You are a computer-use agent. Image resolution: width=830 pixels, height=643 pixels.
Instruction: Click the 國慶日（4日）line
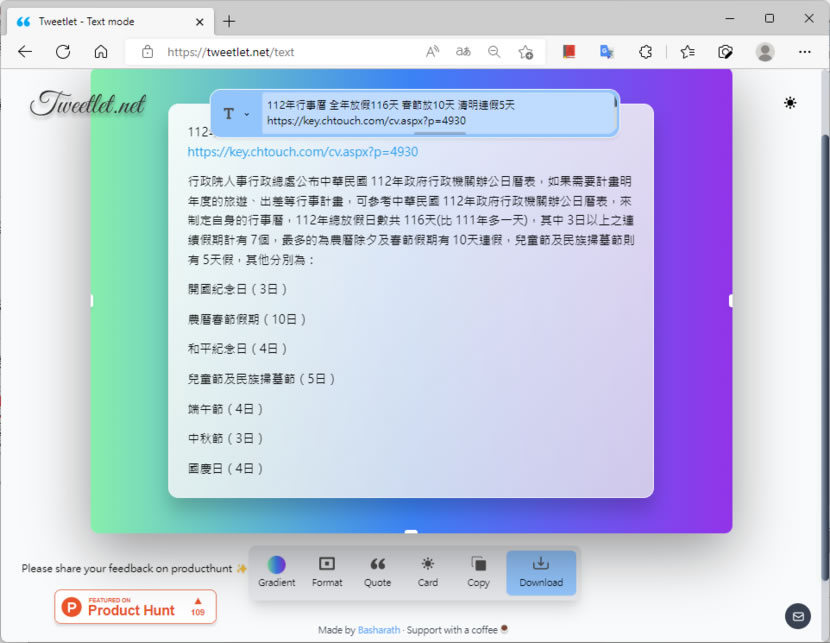coord(225,469)
